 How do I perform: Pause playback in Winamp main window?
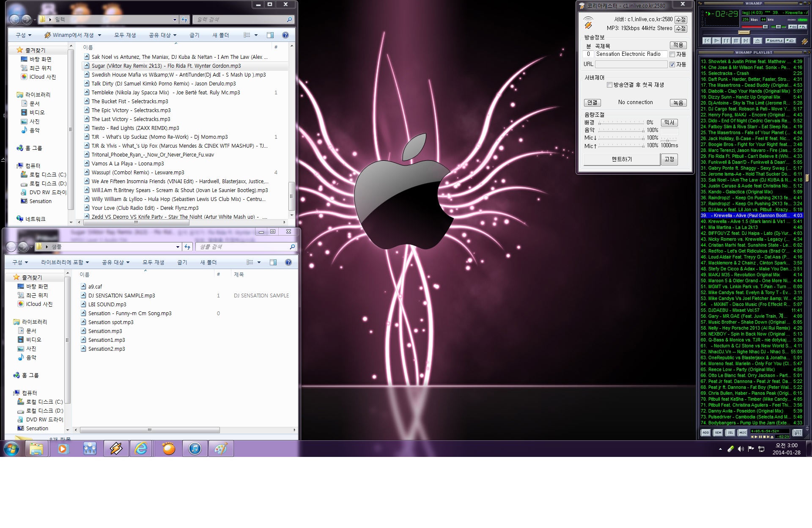[x=726, y=41]
